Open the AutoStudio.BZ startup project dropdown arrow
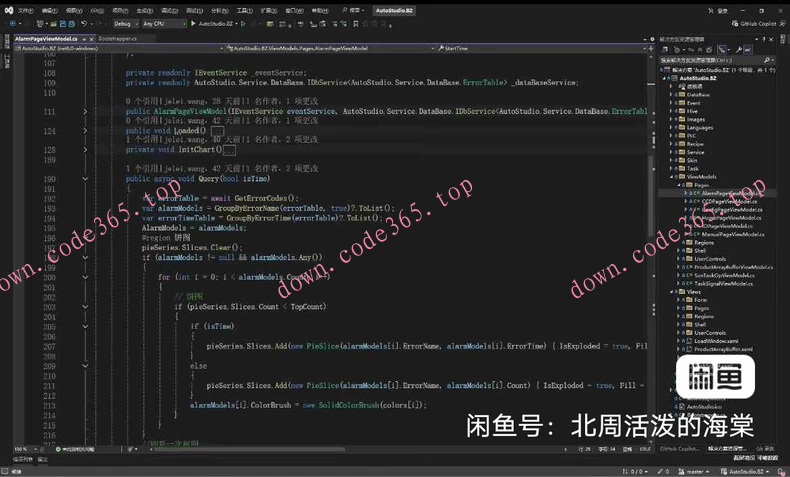790x477 pixels. (236, 24)
